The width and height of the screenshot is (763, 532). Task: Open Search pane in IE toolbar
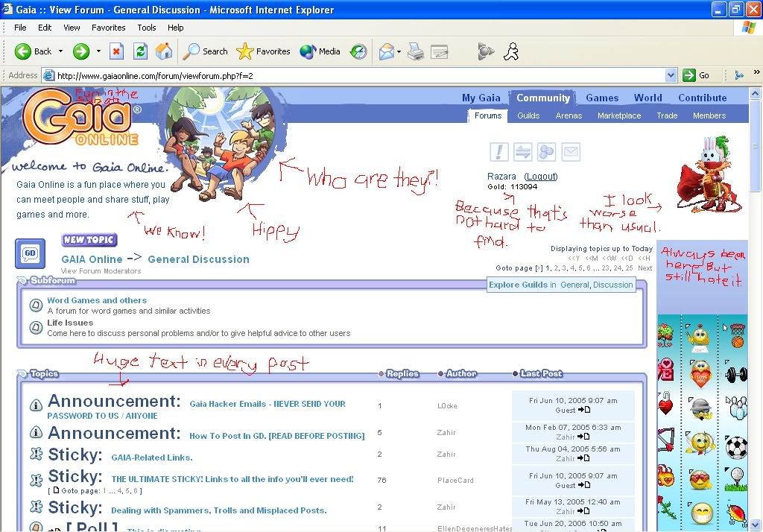[205, 51]
